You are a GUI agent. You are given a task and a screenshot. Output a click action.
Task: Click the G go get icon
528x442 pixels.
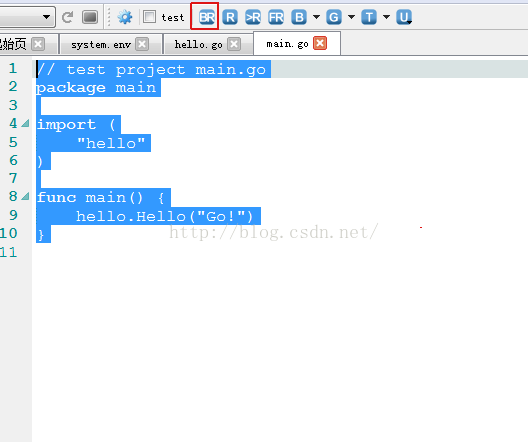[x=334, y=17]
